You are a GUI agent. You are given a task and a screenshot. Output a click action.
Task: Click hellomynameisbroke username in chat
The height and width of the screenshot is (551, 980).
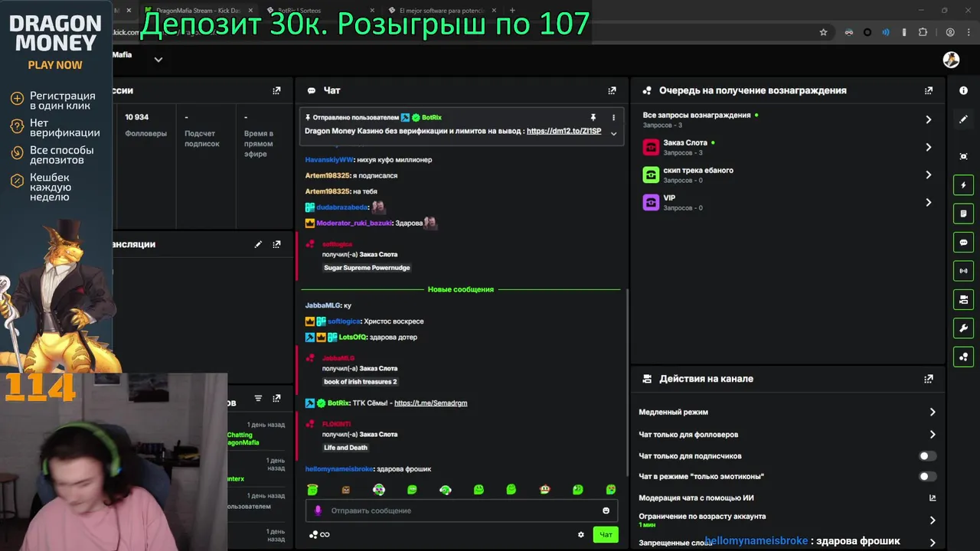click(x=339, y=469)
